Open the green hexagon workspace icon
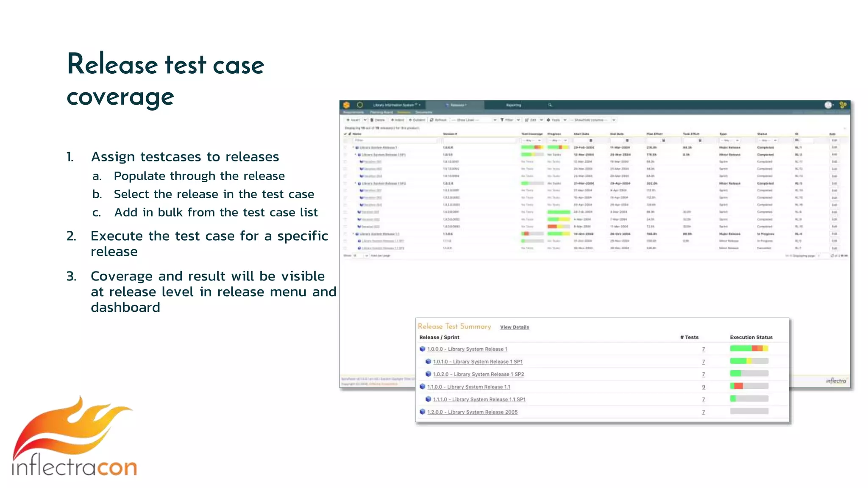 pos(360,105)
